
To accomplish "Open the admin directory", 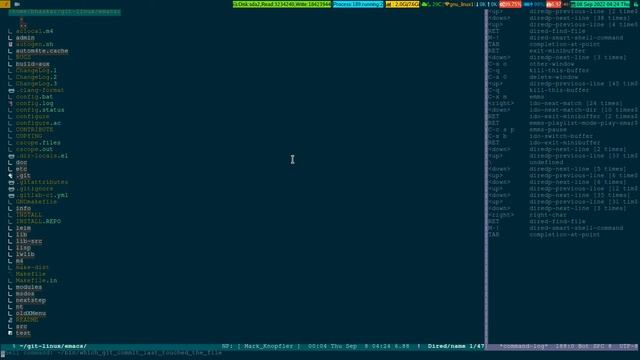I will [25, 38].
